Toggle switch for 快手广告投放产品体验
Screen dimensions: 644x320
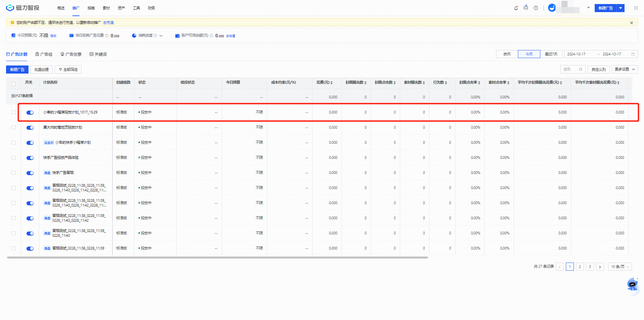click(30, 158)
